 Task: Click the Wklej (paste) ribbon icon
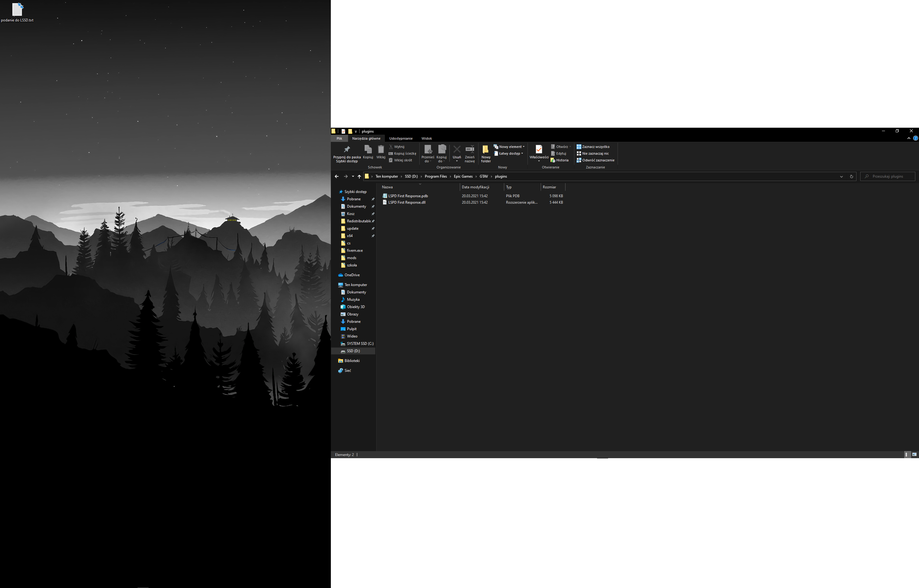381,149
